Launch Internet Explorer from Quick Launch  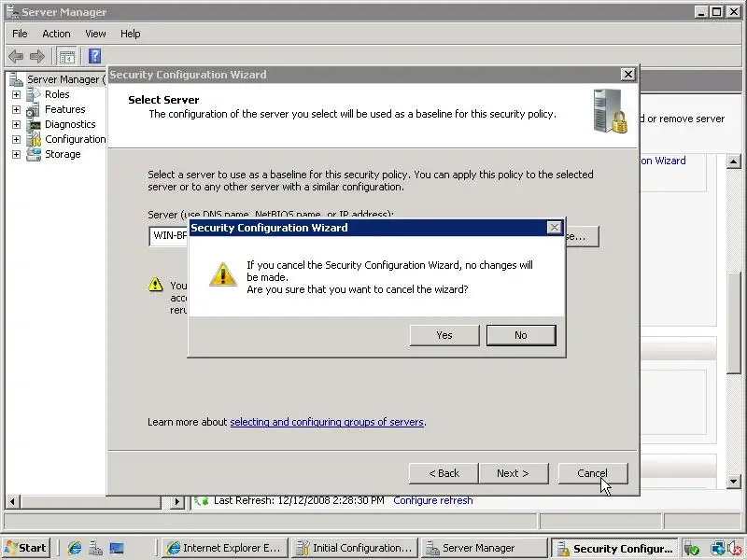[75, 548]
